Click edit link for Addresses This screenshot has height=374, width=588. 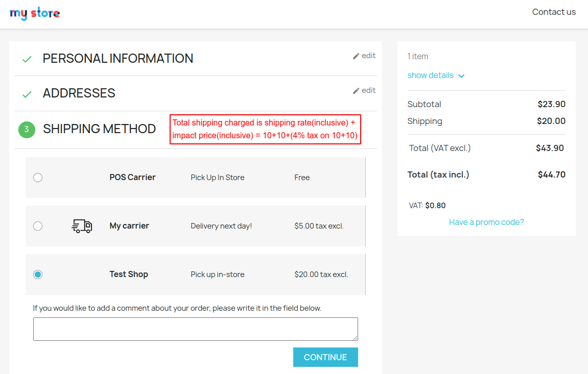[369, 91]
